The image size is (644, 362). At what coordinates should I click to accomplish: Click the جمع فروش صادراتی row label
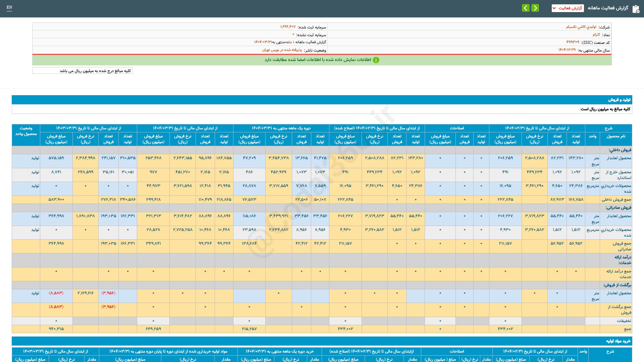(x=622, y=246)
